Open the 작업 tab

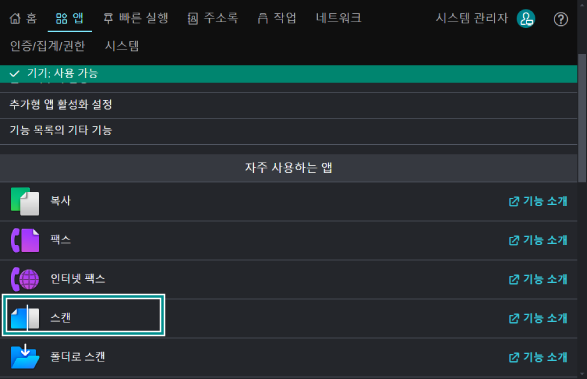[277, 18]
